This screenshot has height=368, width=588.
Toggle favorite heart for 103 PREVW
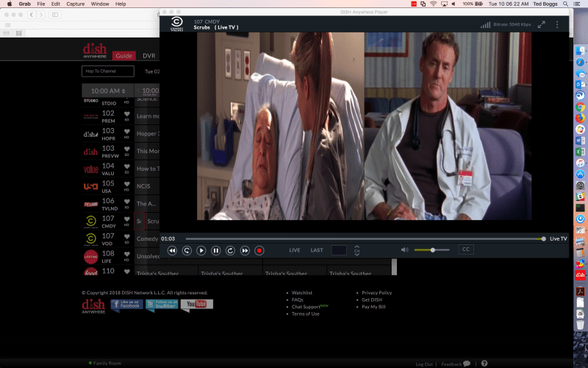tap(126, 149)
